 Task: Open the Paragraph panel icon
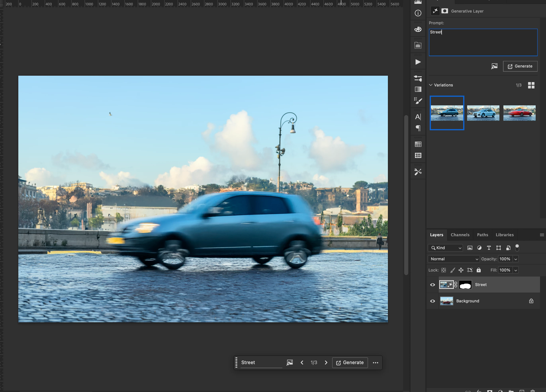click(x=418, y=128)
